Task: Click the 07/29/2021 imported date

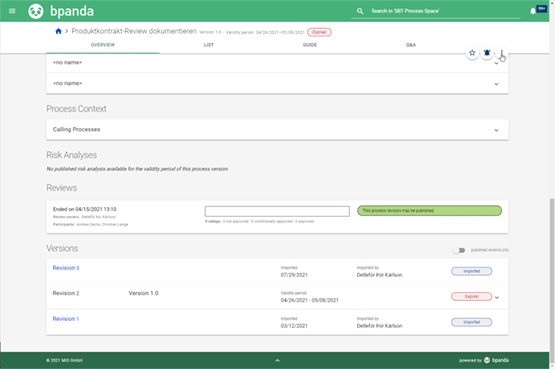Action: (x=294, y=275)
